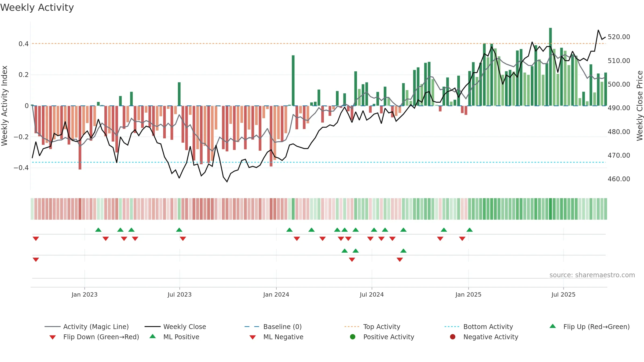644x362 pixels.
Task: Click the 0.4 activity index label
Action: (24, 44)
